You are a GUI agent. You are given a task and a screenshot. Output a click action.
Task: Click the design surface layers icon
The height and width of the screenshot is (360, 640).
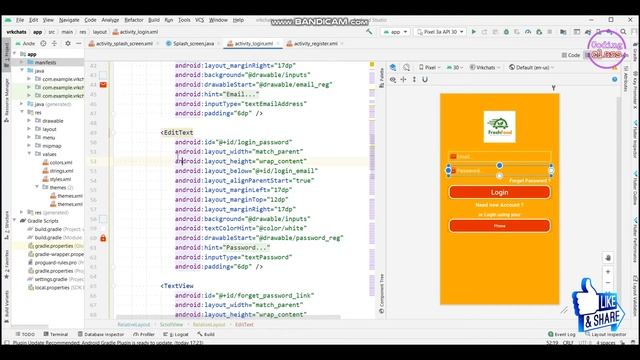(x=393, y=67)
